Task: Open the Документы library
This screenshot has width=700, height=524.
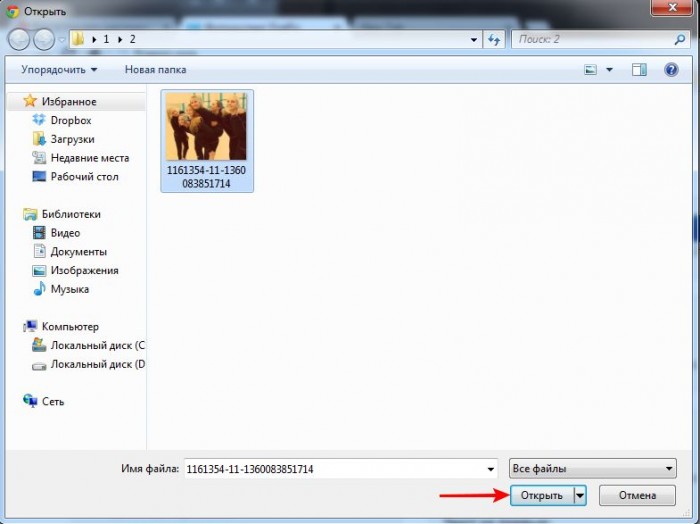Action: [79, 252]
